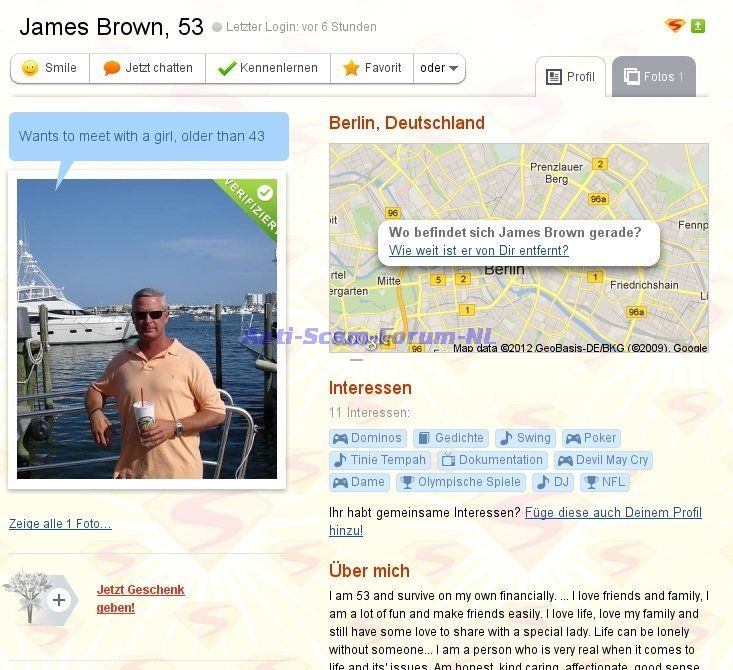Click the green upload arrow icon
Image resolution: width=733 pixels, height=670 pixels.
(x=697, y=26)
